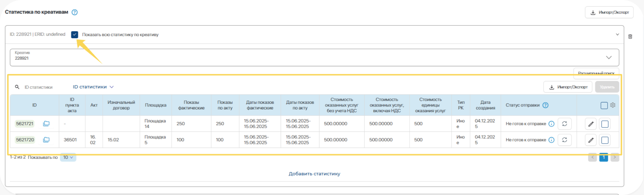Click refresh status icon for row 5621721
This screenshot has height=195, width=644.
click(x=564, y=124)
